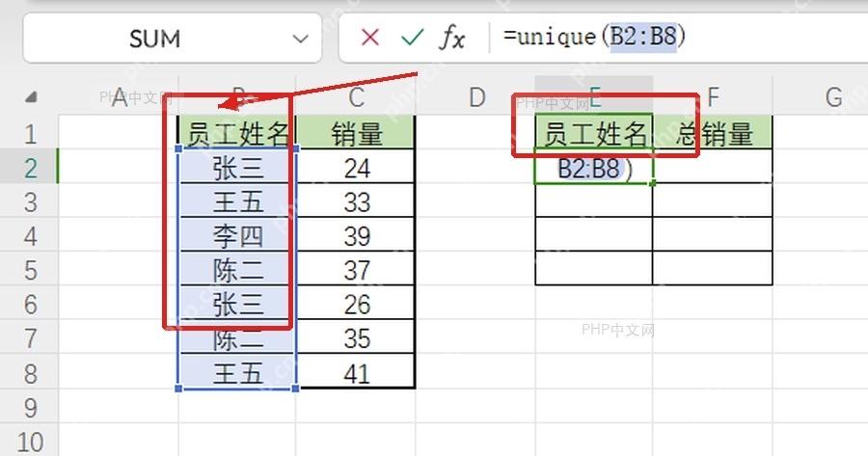Click cell B3 containing 王五

click(x=237, y=202)
